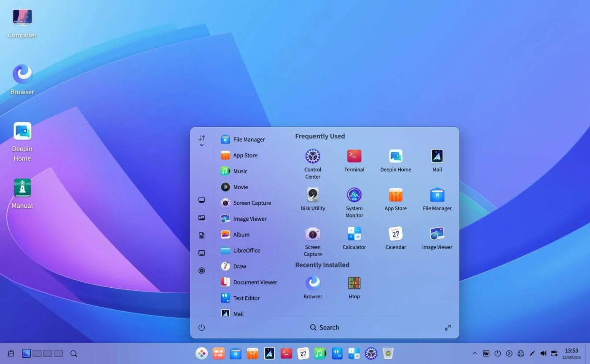The height and width of the screenshot is (364, 590).
Task: Open Control Center from Frequently Used
Action: (x=312, y=156)
